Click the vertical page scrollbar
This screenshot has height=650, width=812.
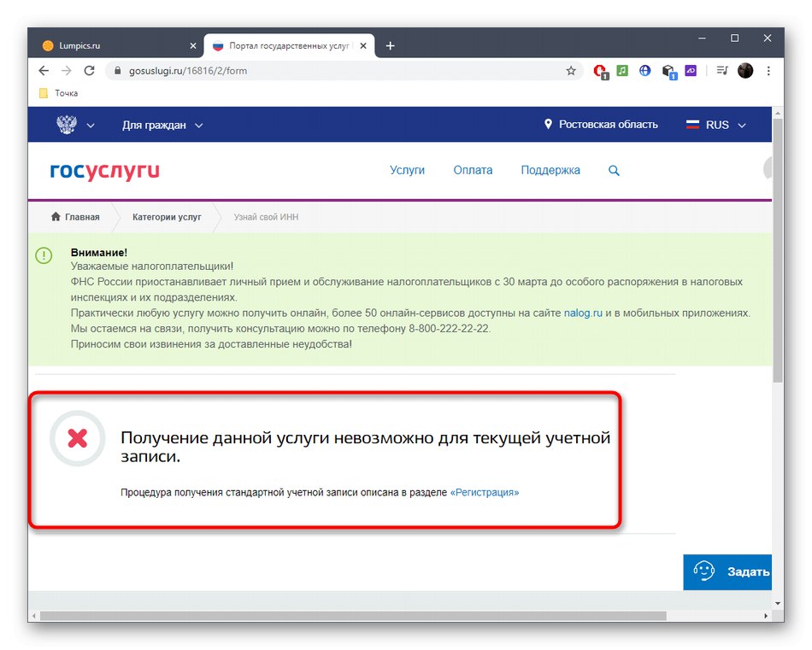[x=777, y=250]
